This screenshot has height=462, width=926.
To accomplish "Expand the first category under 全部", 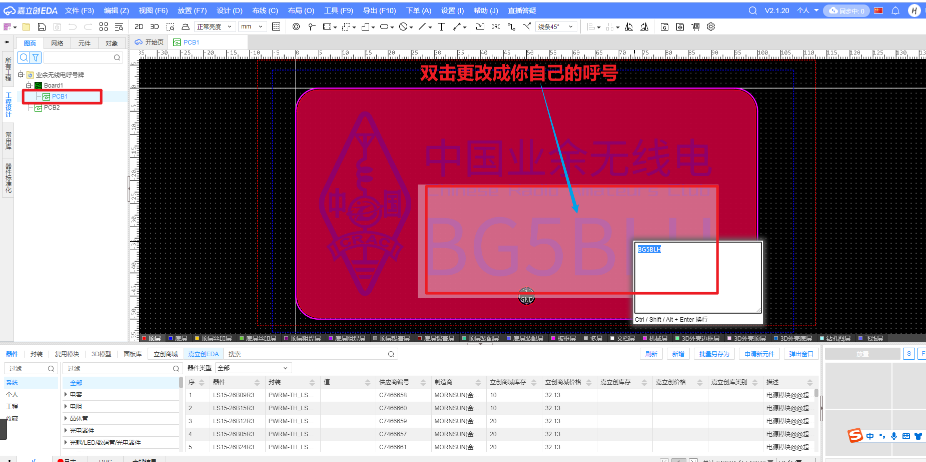I will click(x=66, y=394).
